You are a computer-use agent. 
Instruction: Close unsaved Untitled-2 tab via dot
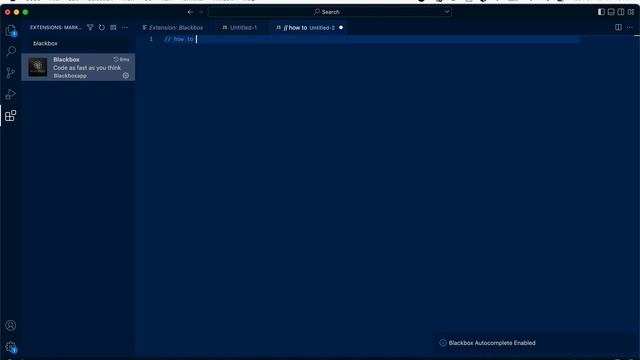click(341, 28)
